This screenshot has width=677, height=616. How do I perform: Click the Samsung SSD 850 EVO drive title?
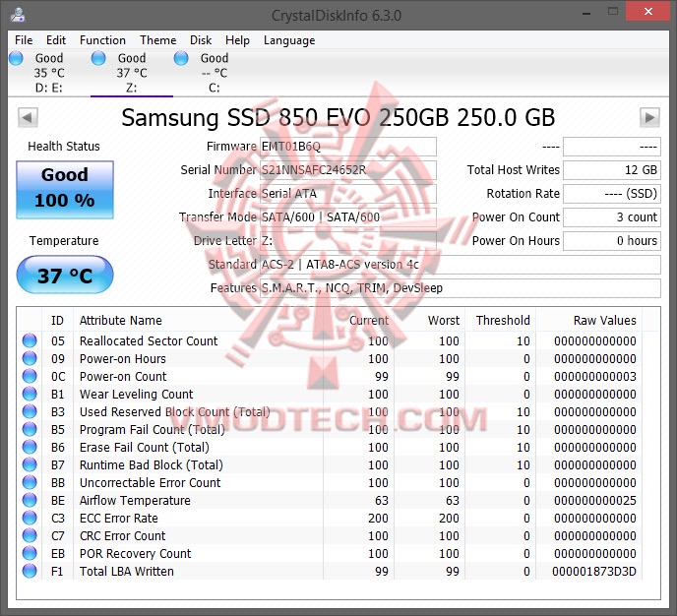point(338,117)
